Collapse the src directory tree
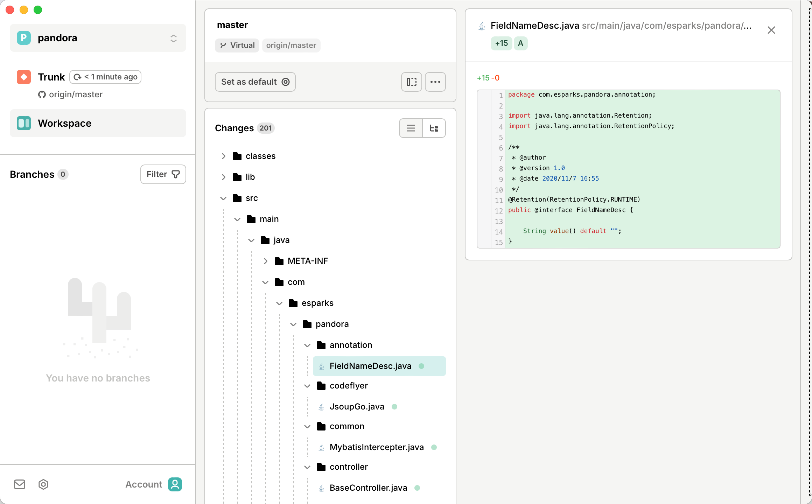812x504 pixels. (x=223, y=198)
